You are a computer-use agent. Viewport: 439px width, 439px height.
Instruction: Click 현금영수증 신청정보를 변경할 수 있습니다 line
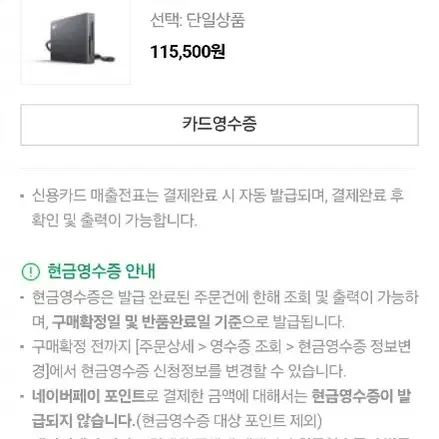click(x=213, y=371)
